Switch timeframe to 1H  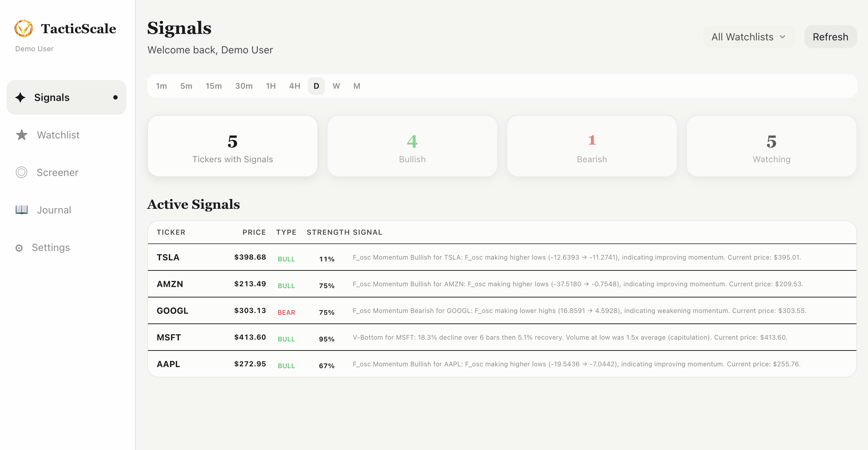click(x=271, y=86)
